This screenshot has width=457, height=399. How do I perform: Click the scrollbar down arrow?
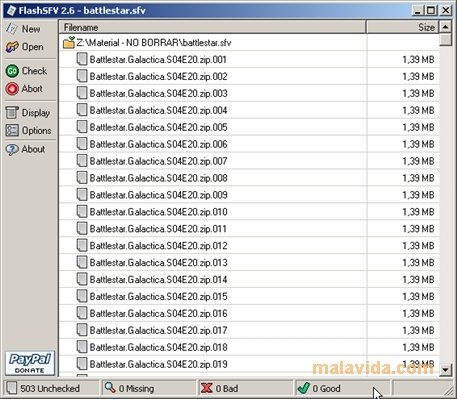click(x=445, y=369)
